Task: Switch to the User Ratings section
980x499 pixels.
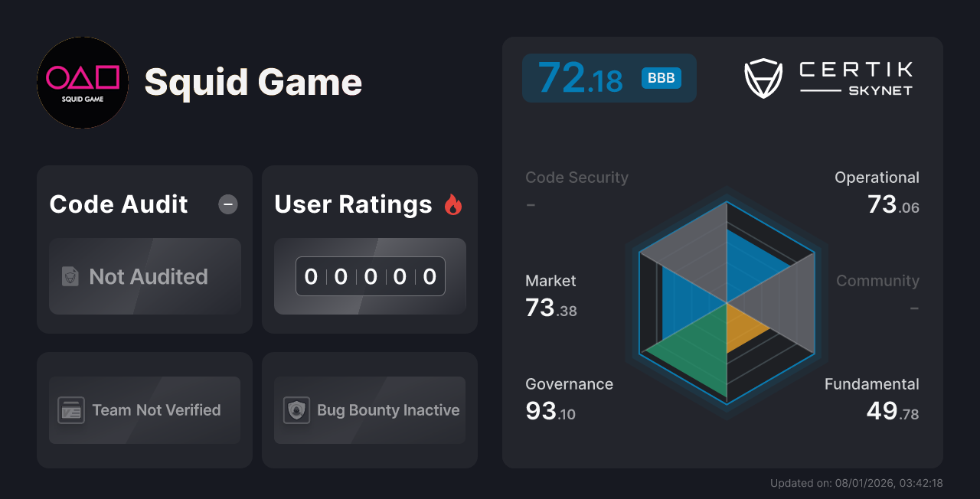Action: tap(353, 204)
